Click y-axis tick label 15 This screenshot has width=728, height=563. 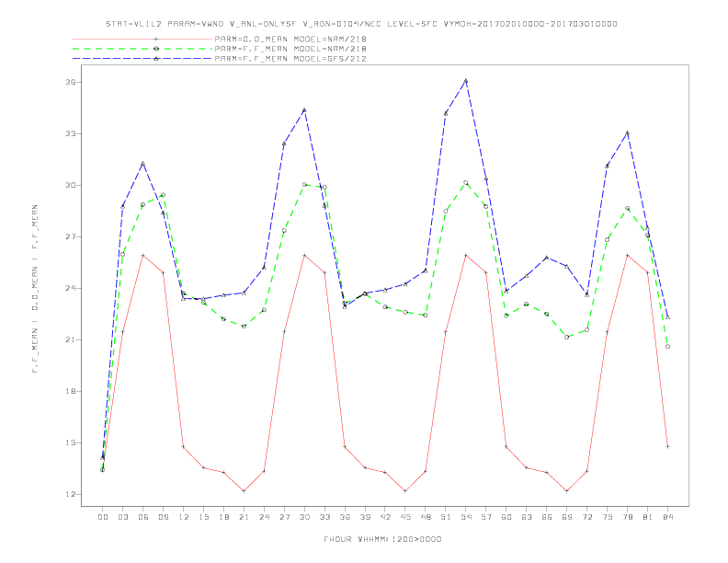tap(70, 442)
